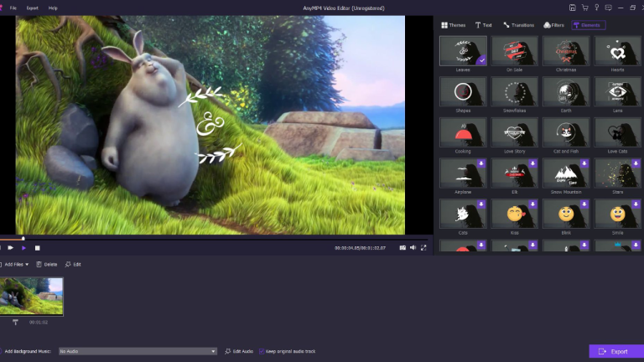Select the Cooking element
The width and height of the screenshot is (644, 362).
click(x=463, y=132)
